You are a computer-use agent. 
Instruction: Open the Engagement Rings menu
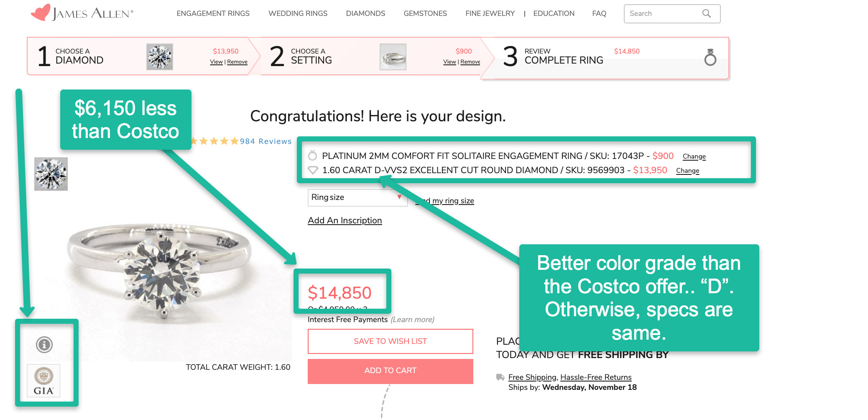click(213, 13)
